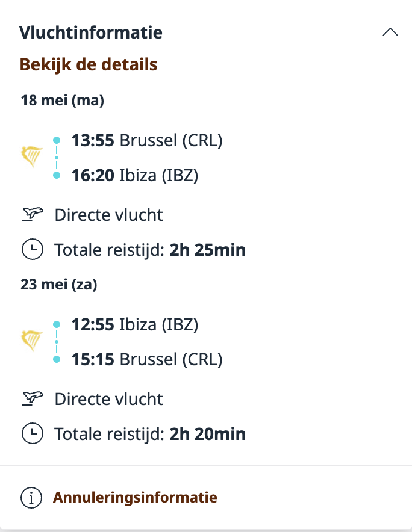This screenshot has height=532, width=412.
Task: Click the info circle icon next to Annuleringsinformatie
Action: pyautogui.click(x=31, y=498)
